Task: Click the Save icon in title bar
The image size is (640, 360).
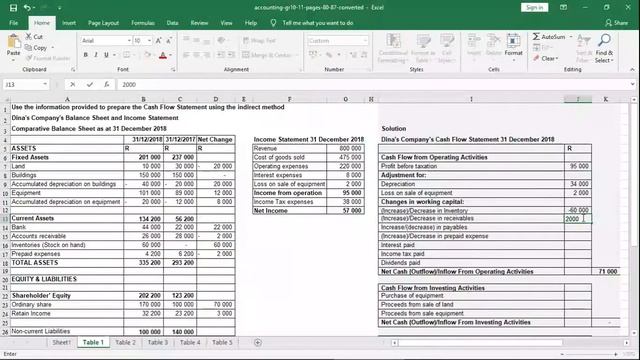Action: coord(13,8)
